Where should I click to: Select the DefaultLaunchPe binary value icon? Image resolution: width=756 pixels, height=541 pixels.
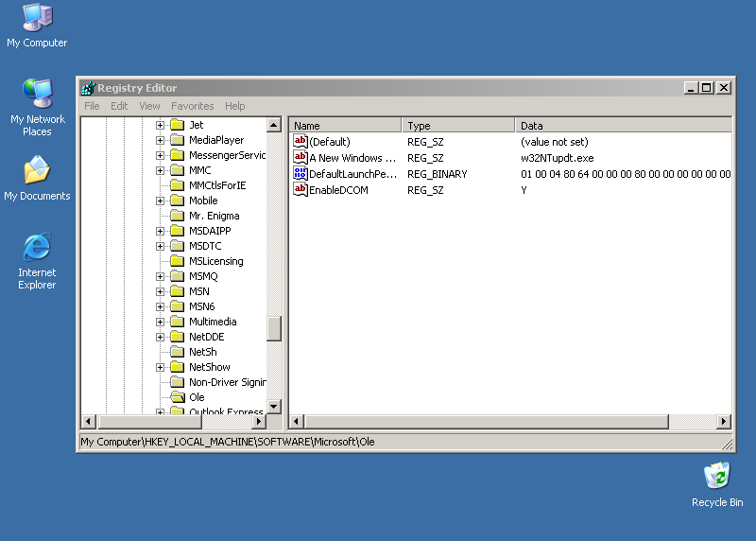coord(300,174)
